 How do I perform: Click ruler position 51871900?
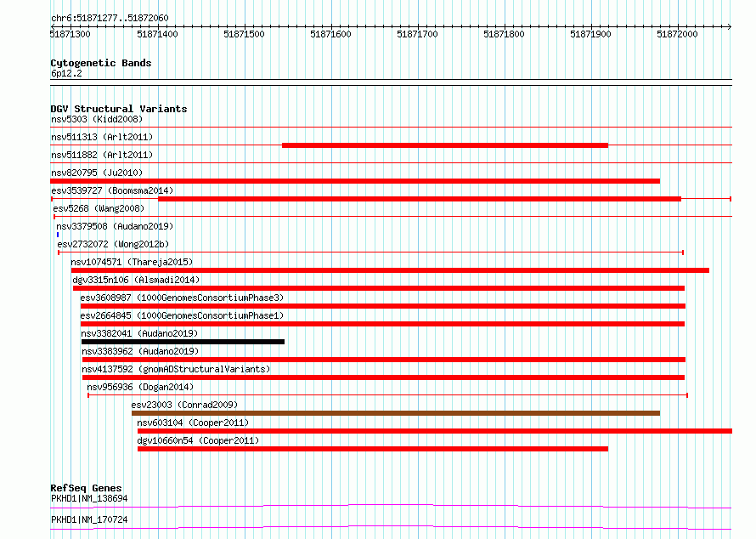(x=590, y=34)
